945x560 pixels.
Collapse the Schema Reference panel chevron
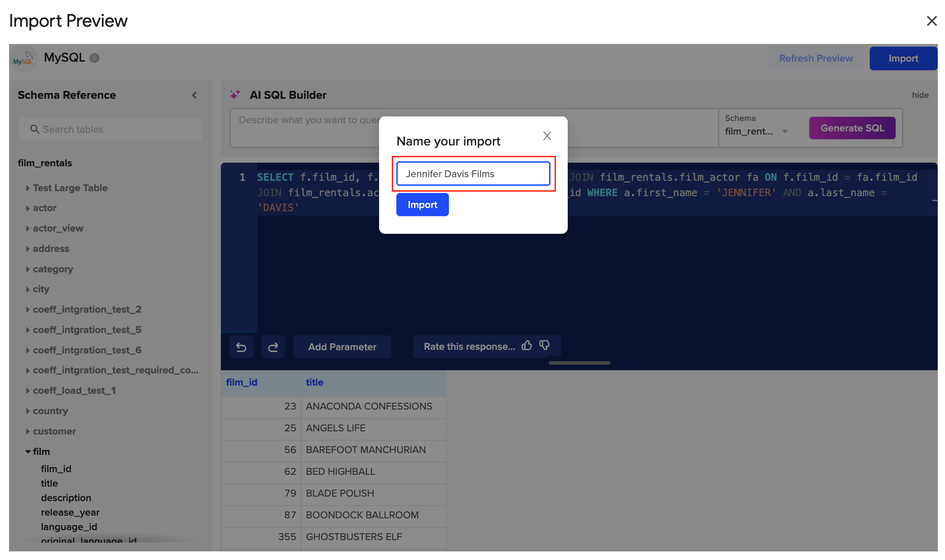[x=194, y=95]
